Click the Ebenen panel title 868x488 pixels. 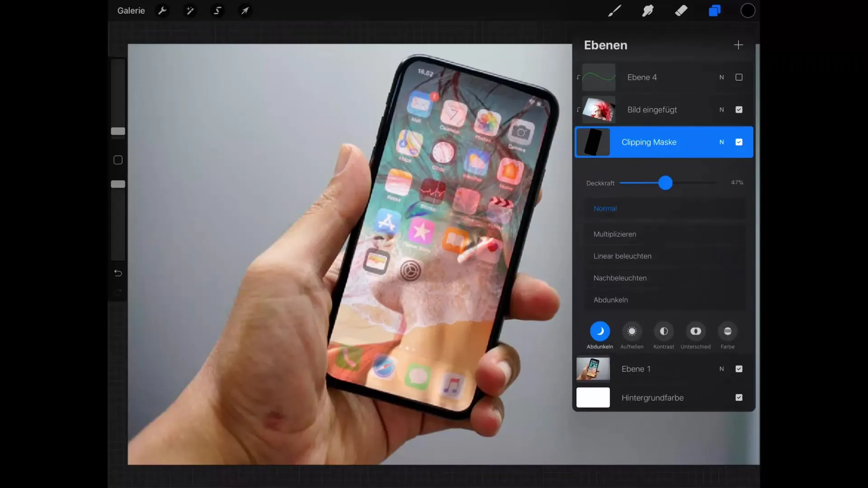coord(605,45)
